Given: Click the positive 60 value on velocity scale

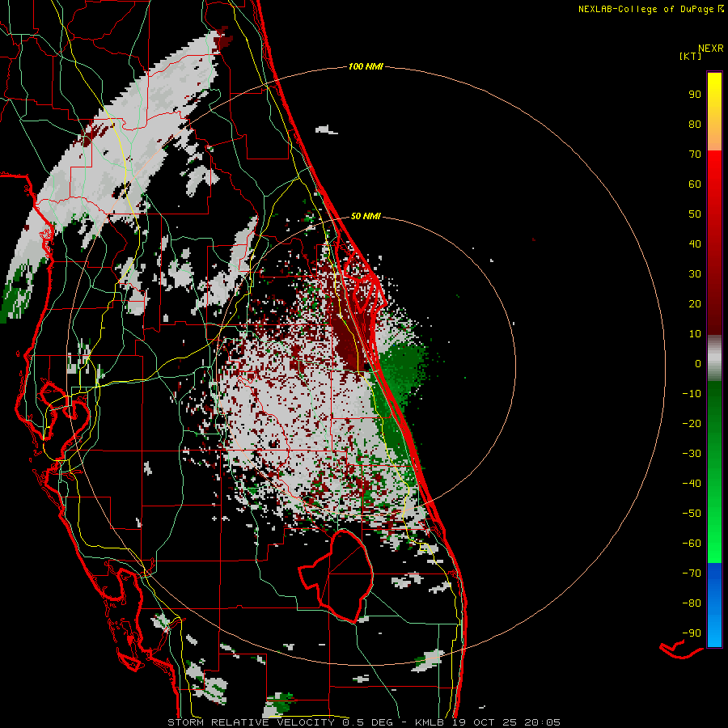Looking at the screenshot, I should tap(695, 184).
